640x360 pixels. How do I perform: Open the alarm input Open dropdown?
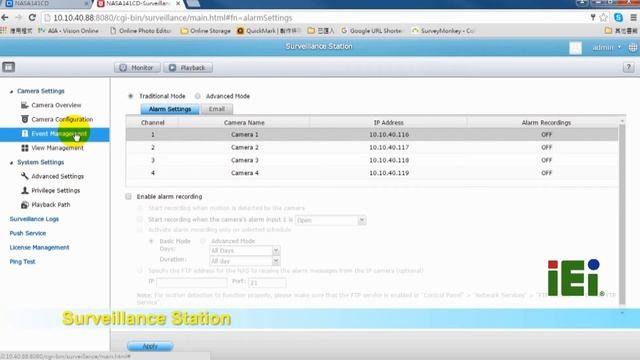pyautogui.click(x=330, y=220)
